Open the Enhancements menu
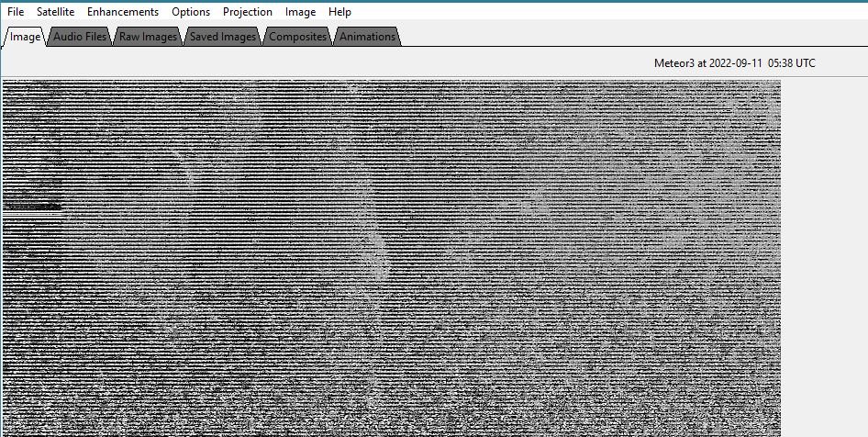This screenshot has width=868, height=437. coord(123,12)
